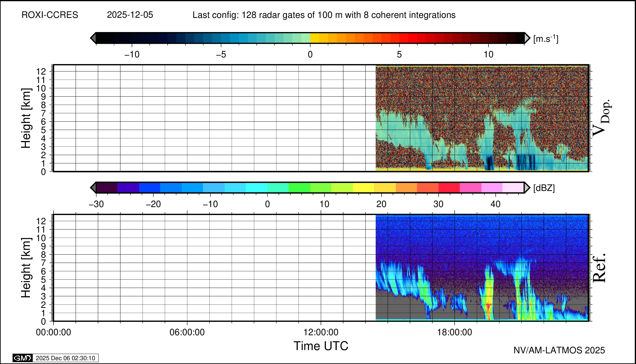Click the 06:00:00 time axis label
Viewport: 636px width, 364px height.
click(187, 332)
